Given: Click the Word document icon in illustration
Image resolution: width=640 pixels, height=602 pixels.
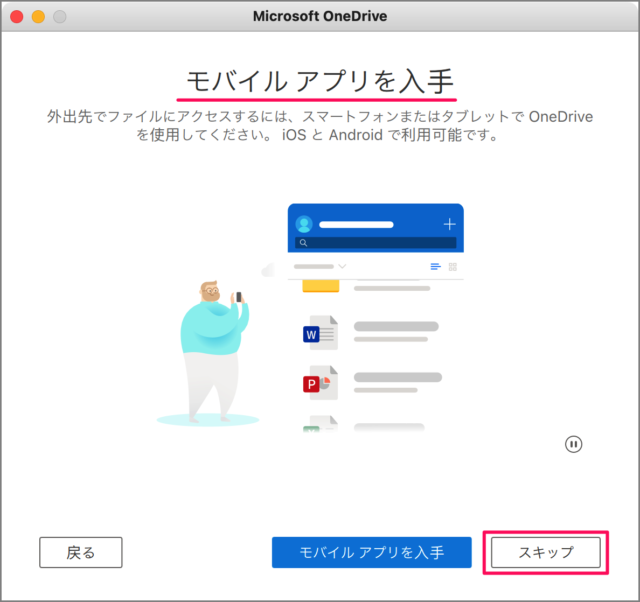Looking at the screenshot, I should point(320,333).
